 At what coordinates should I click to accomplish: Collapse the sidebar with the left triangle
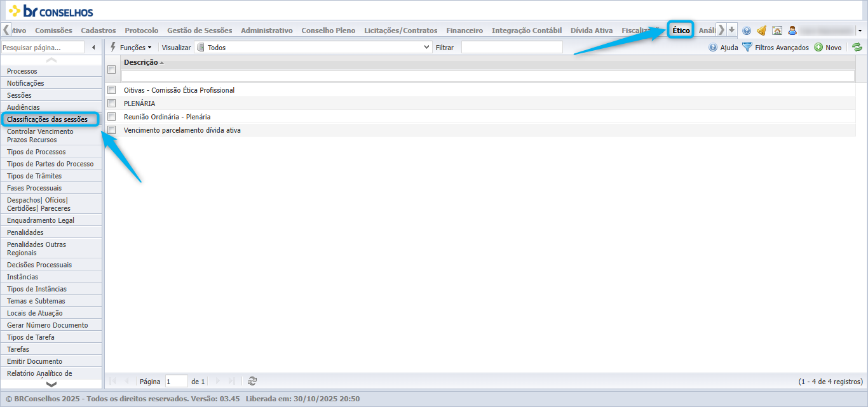coord(94,48)
